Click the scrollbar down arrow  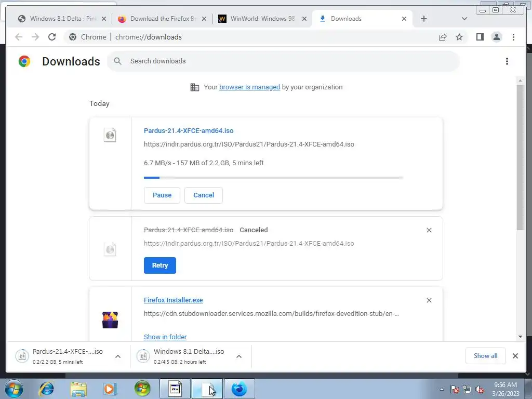[520, 337]
